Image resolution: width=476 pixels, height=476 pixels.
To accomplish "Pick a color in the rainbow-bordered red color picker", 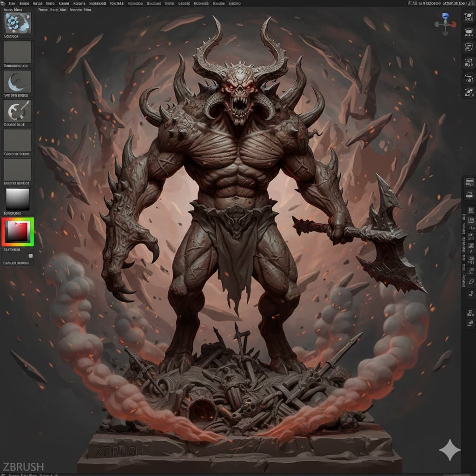I will (18, 231).
